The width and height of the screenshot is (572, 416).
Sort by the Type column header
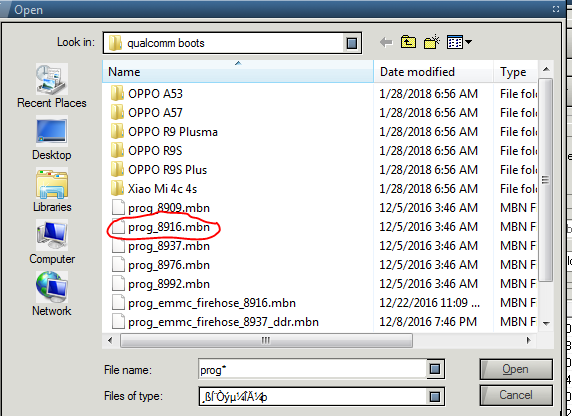(516, 72)
